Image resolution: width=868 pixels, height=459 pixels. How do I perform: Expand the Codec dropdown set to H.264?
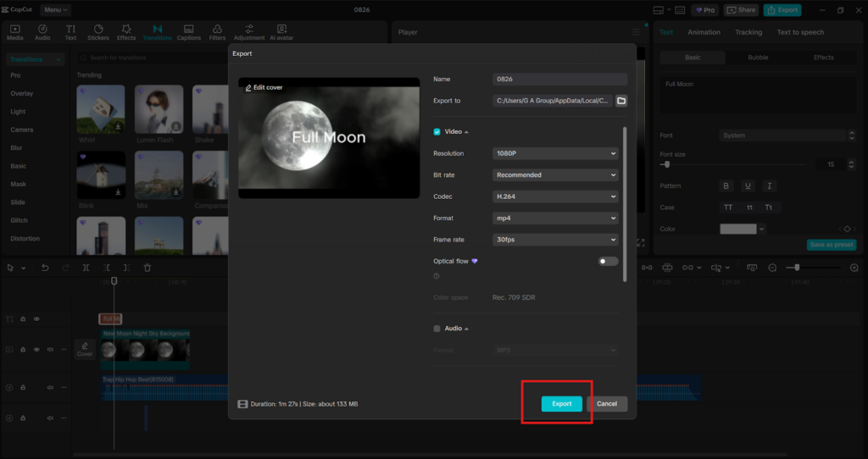point(555,196)
